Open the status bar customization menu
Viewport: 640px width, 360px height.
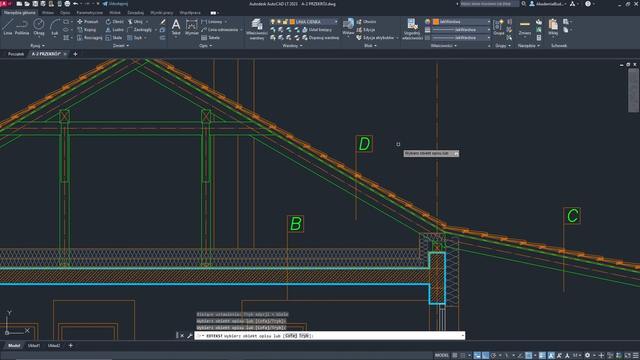(x=636, y=356)
